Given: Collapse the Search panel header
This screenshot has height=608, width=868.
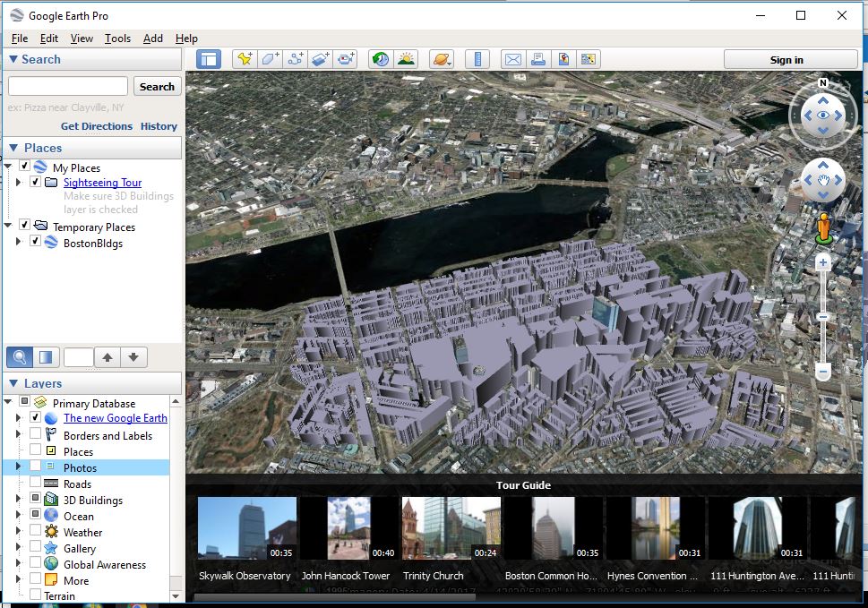Looking at the screenshot, I should point(92,59).
